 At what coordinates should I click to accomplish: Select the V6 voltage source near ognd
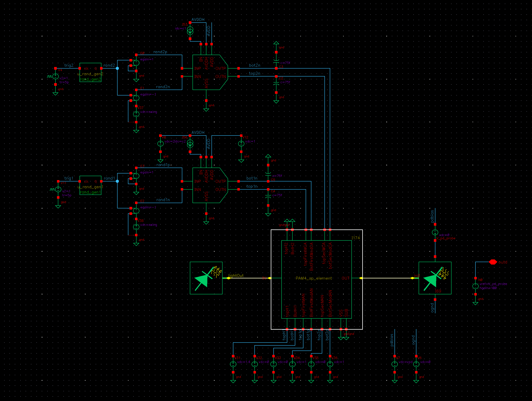click(x=416, y=364)
